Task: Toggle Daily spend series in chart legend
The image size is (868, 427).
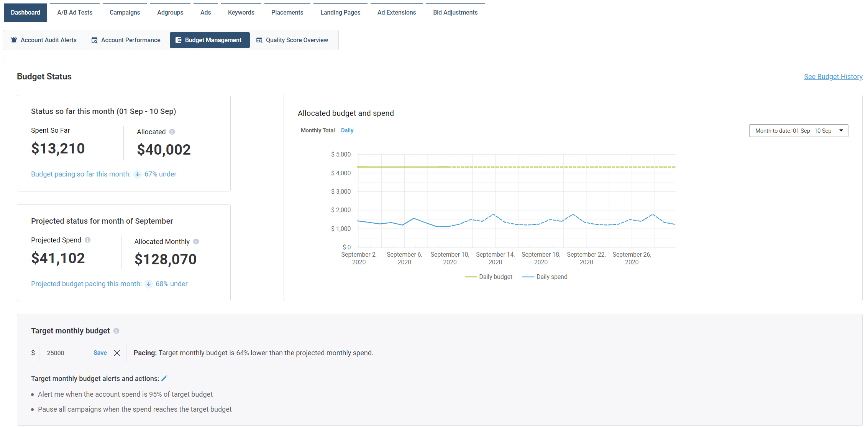Action: (x=545, y=277)
